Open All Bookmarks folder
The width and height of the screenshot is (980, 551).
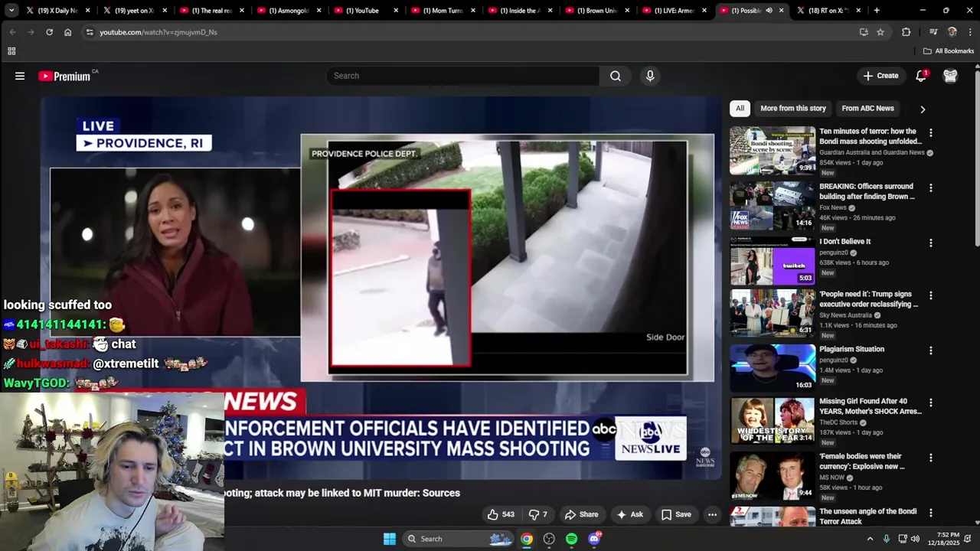pyautogui.click(x=949, y=51)
